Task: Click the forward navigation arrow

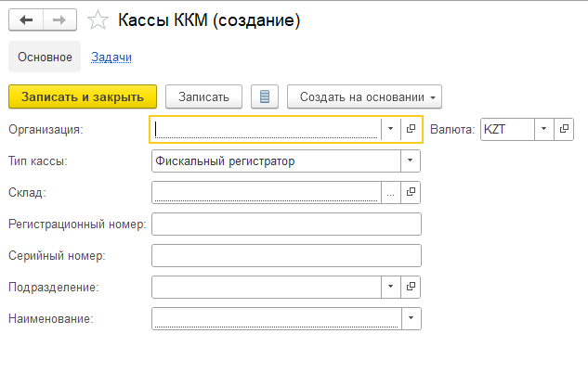Action: (x=59, y=19)
